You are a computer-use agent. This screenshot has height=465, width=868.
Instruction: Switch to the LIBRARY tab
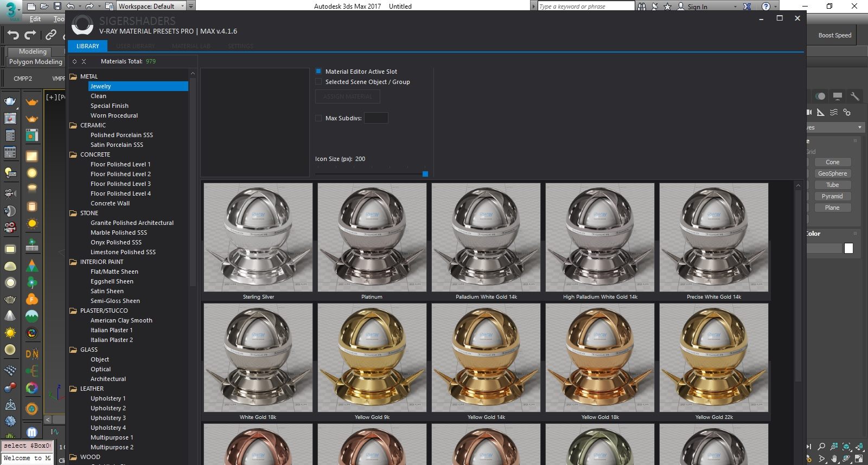[x=87, y=46]
